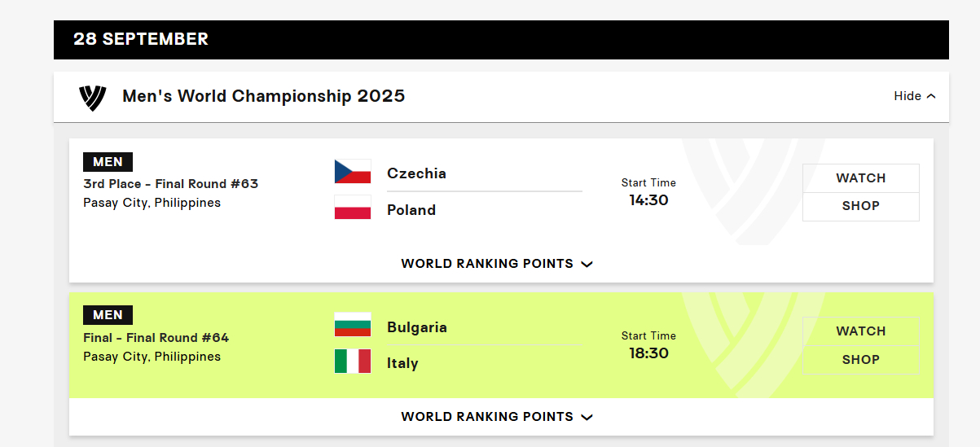Click Watch button for the final match
This screenshot has height=447, width=980.
(861, 331)
